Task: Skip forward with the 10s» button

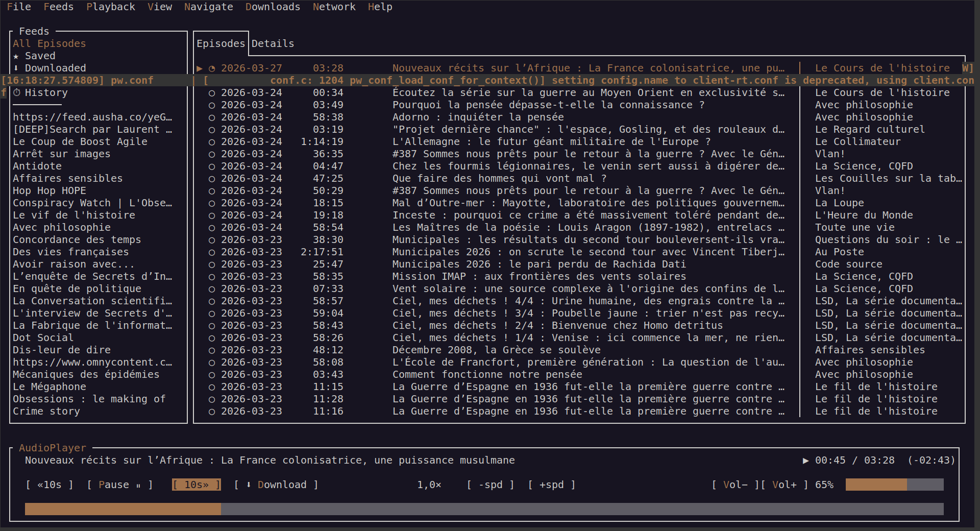Action: pos(197,485)
